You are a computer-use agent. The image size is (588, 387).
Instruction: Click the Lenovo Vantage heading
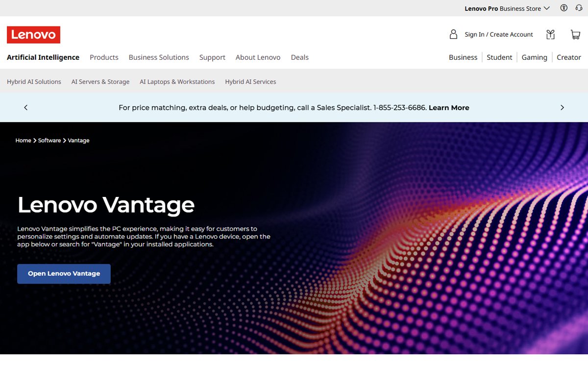coord(106,205)
